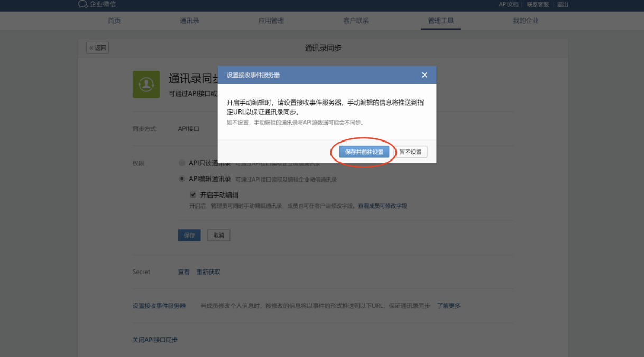Click 保存并前往设置 button
Screen dimensions: 644x357
click(364, 152)
